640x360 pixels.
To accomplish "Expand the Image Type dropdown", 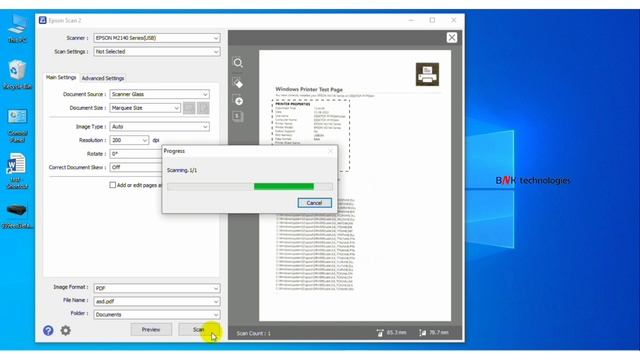I will pyautogui.click(x=160, y=127).
